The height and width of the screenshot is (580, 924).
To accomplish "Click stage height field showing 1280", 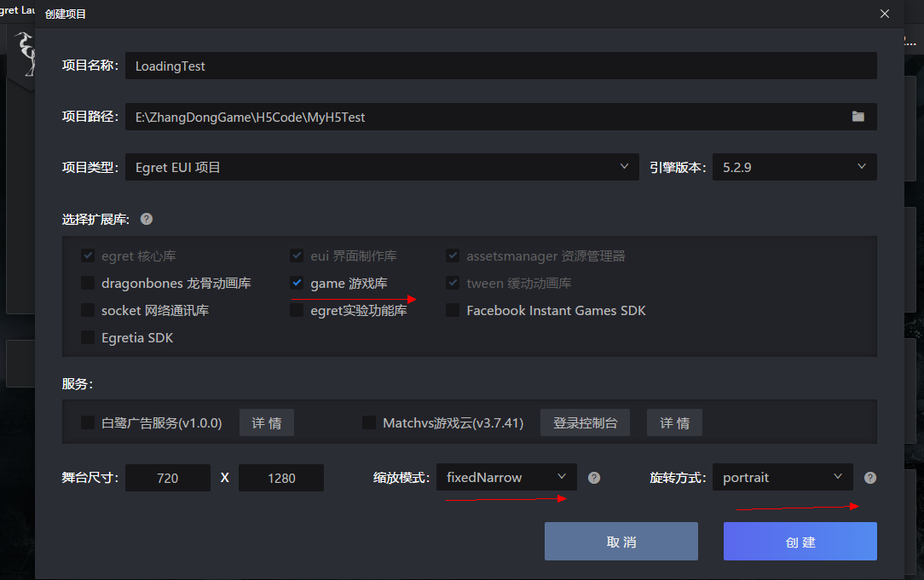I will pos(281,478).
